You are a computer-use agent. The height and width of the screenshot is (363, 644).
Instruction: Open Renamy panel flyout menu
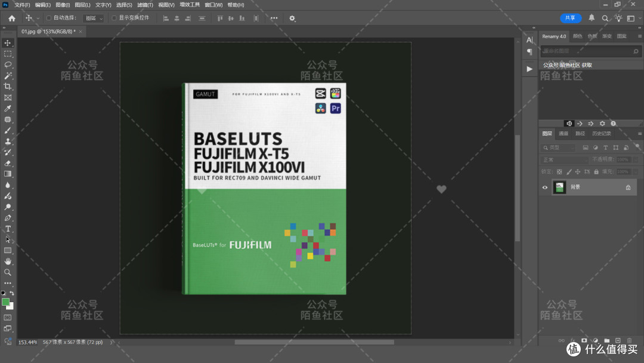639,36
